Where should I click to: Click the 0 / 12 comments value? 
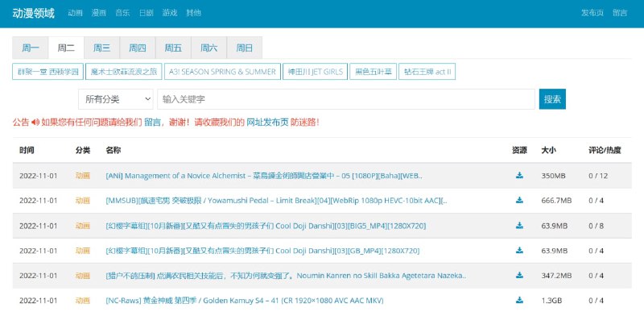click(x=598, y=176)
